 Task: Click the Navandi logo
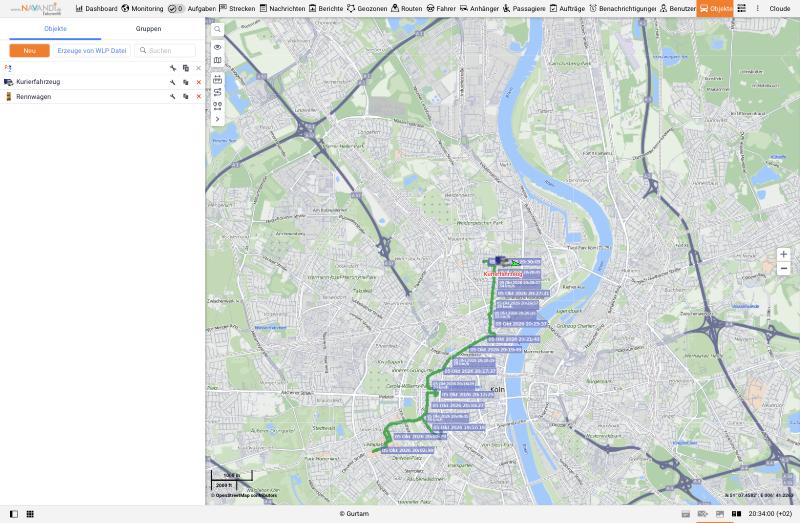click(x=37, y=9)
